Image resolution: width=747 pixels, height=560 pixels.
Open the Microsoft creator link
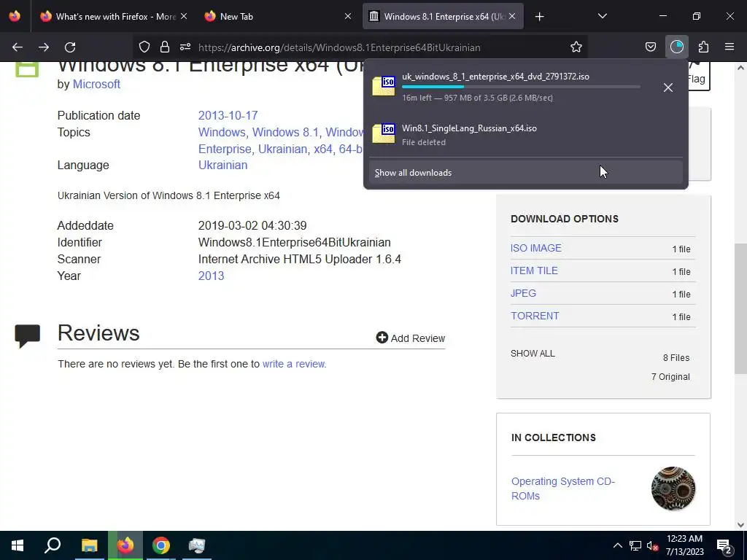(96, 85)
